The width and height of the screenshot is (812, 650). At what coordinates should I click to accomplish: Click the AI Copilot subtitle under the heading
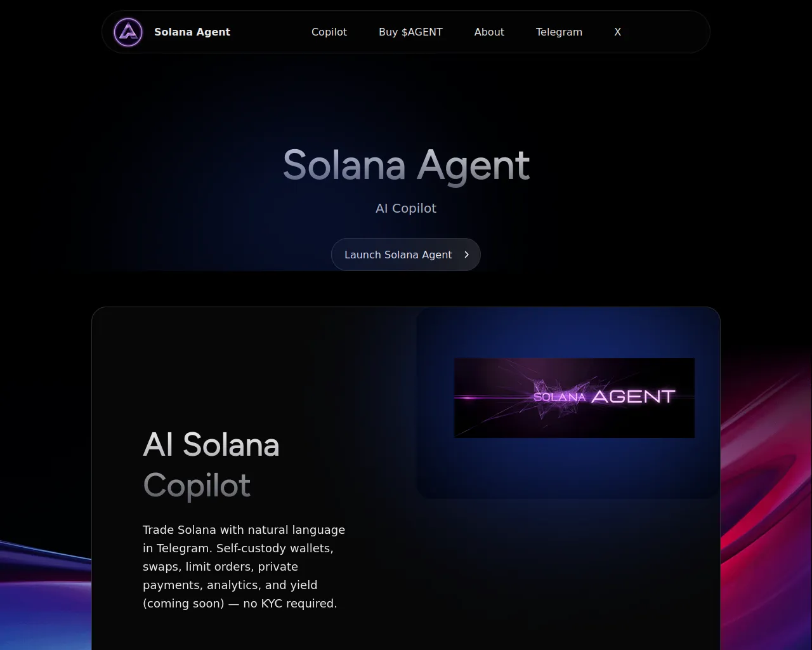(x=406, y=208)
